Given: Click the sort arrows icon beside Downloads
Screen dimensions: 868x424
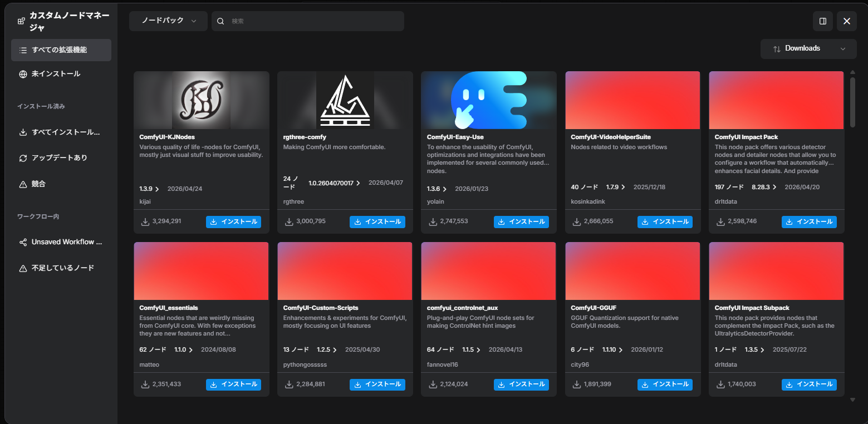Looking at the screenshot, I should point(777,49).
